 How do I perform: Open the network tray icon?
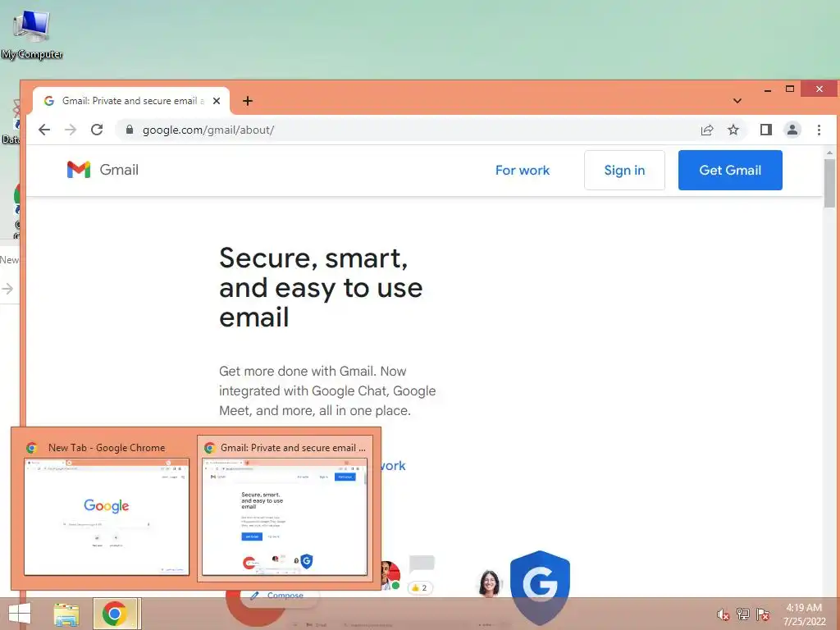coord(743,614)
